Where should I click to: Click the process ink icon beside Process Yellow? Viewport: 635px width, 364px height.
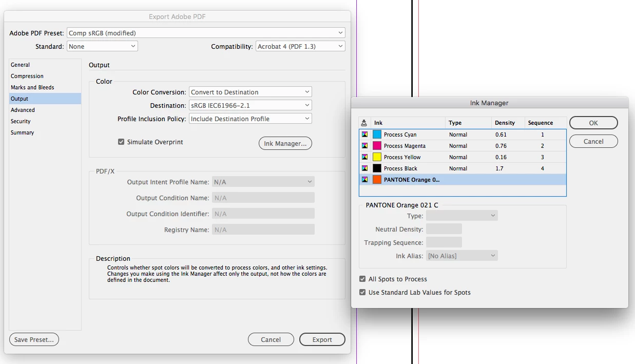(x=364, y=157)
